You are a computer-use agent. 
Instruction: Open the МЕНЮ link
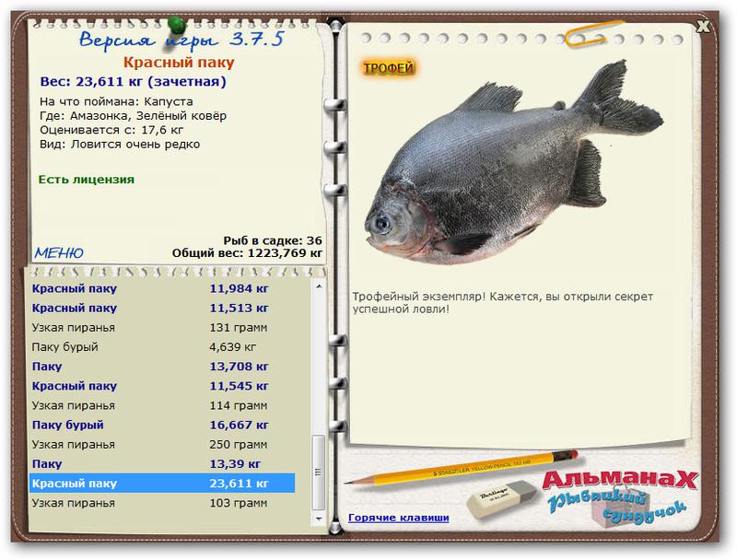tap(59, 253)
